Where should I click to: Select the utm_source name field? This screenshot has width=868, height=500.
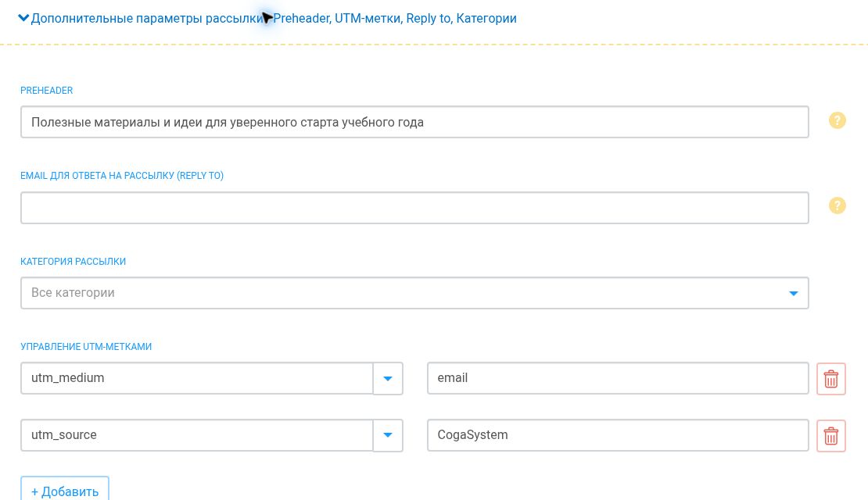tap(196, 435)
